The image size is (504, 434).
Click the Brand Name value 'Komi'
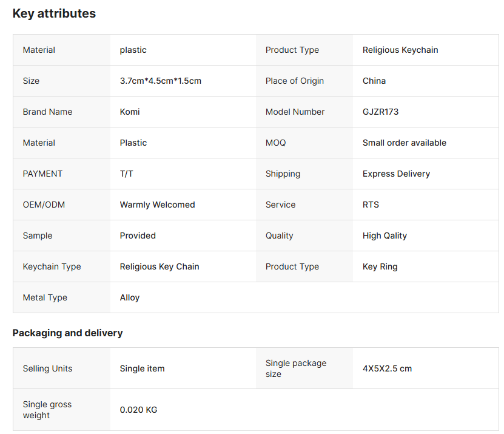tap(130, 112)
